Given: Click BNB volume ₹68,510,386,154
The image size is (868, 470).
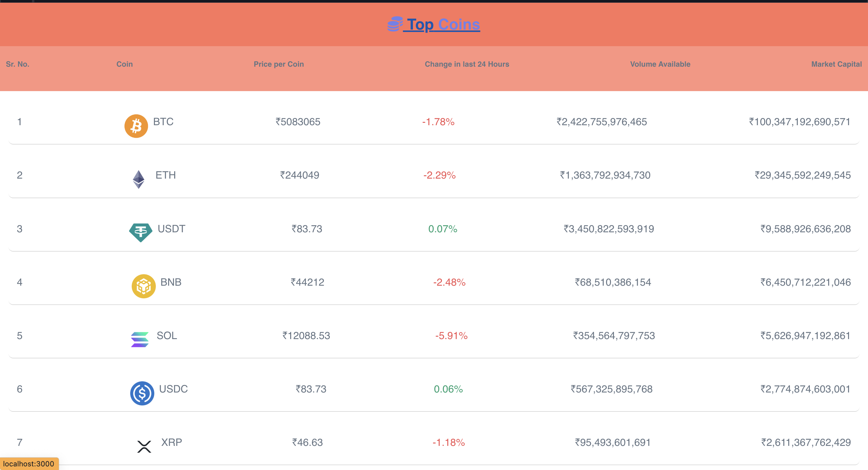Looking at the screenshot, I should tap(613, 282).
